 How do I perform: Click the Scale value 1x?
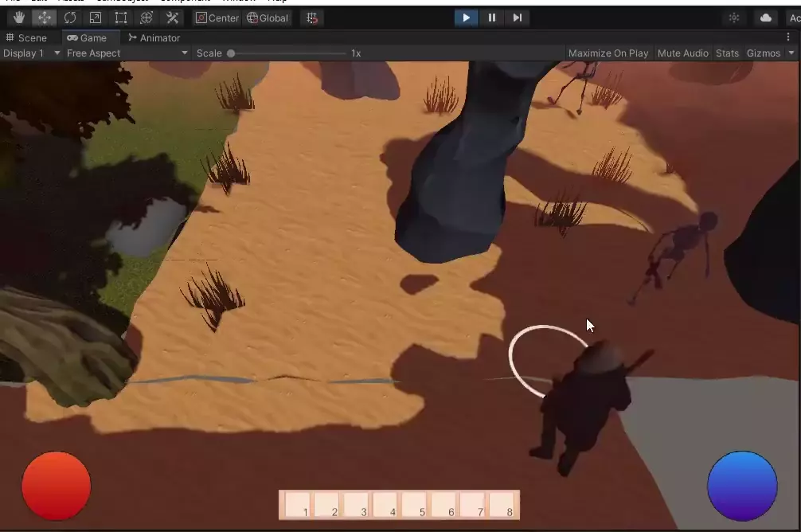356,53
